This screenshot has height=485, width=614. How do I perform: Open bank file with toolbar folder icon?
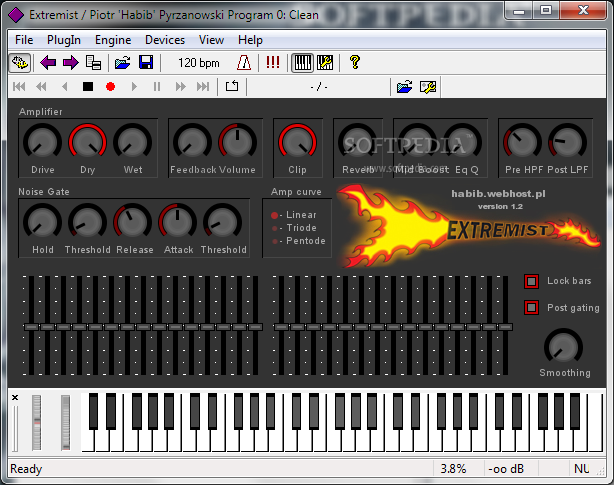pyautogui.click(x=123, y=63)
